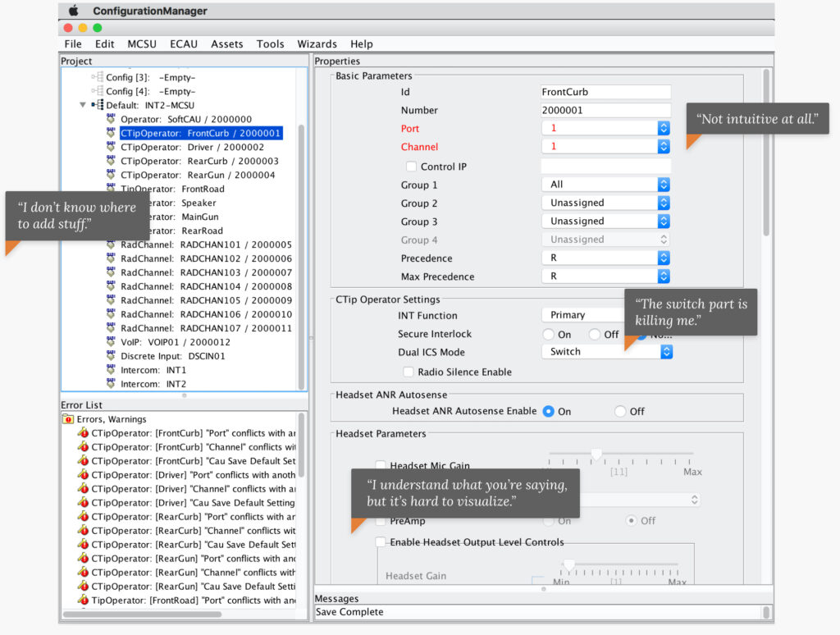Click the VoIP VOIP01 item icon

click(111, 342)
